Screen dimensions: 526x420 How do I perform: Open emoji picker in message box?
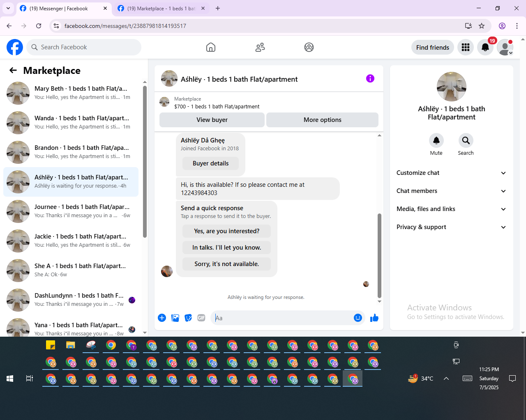click(358, 318)
